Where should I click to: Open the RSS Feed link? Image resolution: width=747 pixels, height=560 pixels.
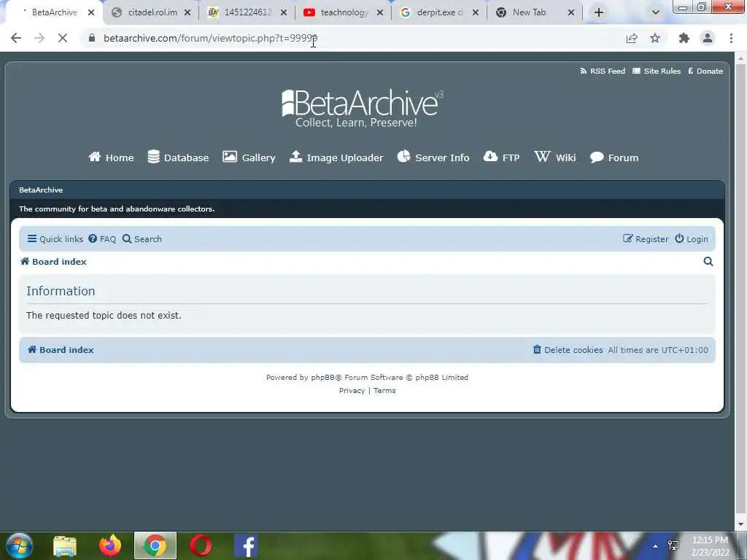(x=602, y=71)
